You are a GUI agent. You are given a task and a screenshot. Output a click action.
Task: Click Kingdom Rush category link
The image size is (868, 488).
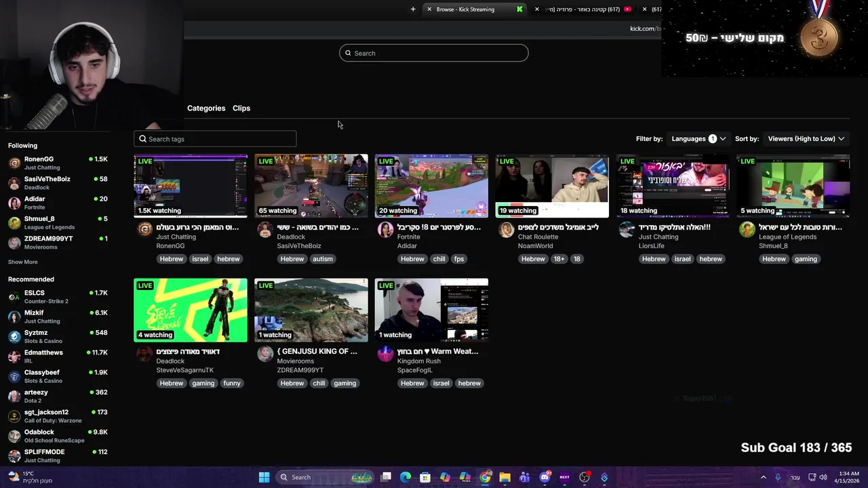(x=419, y=361)
